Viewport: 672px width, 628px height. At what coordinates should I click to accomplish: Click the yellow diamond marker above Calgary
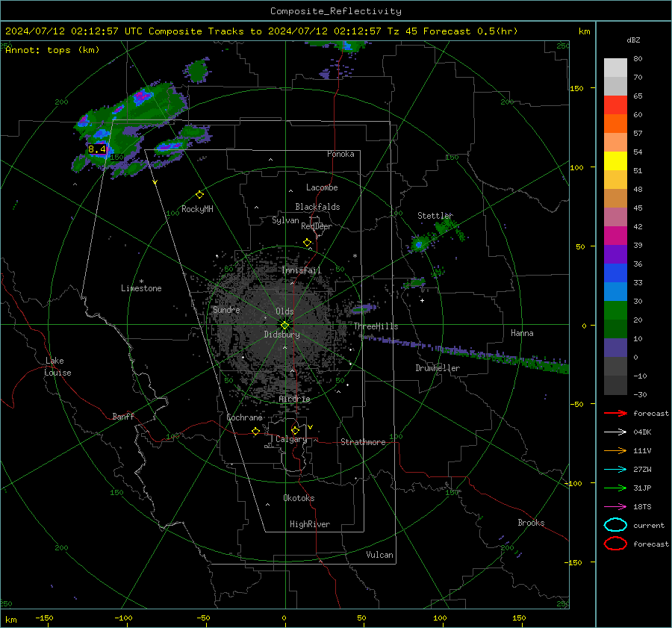coord(295,430)
